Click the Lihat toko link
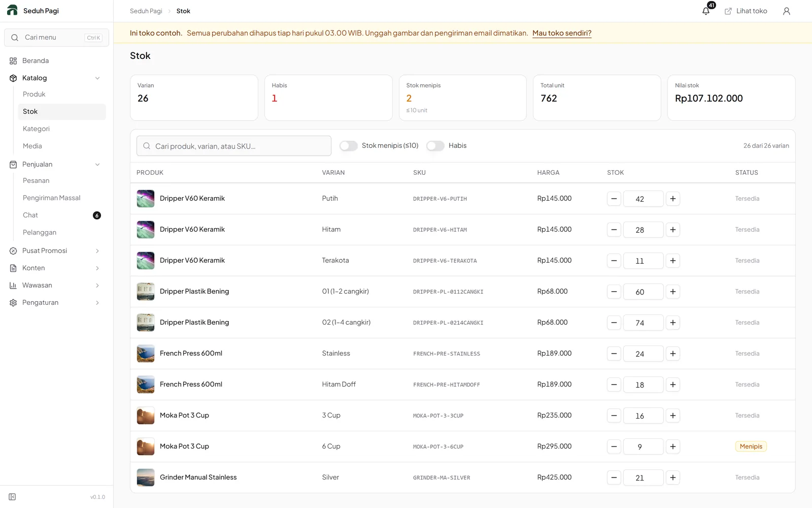 [746, 11]
